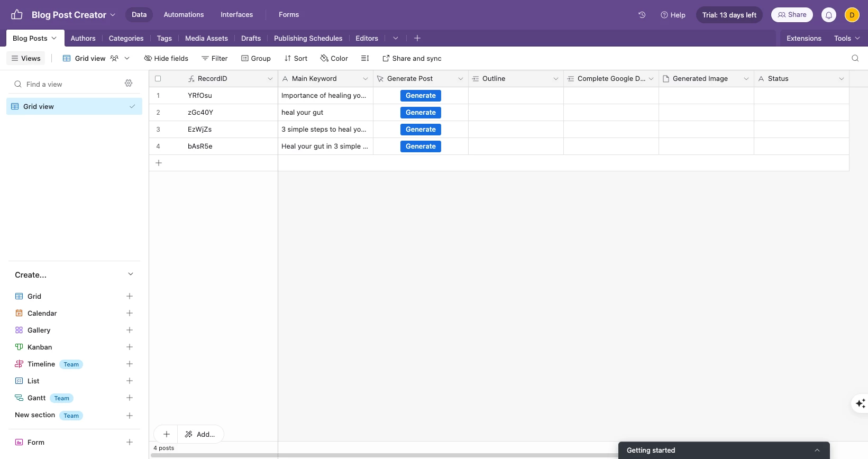The width and height of the screenshot is (868, 459).
Task: Collapse the Create section
Action: click(131, 274)
